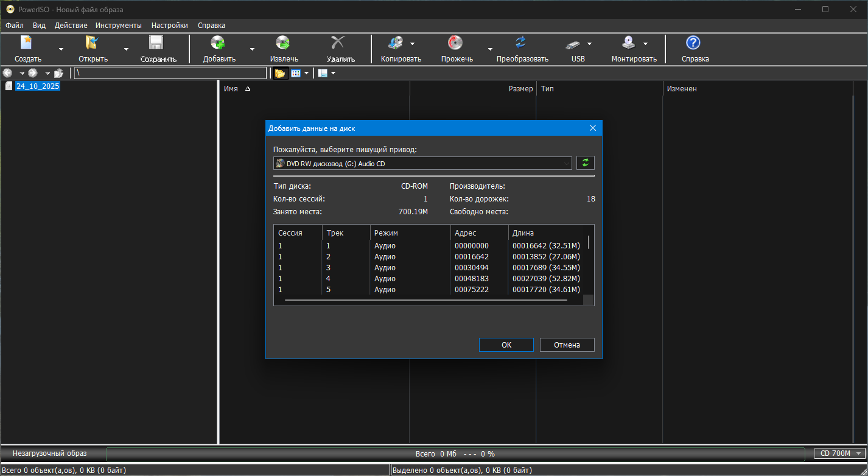Click the Convert image toolbar icon
Image resolution: width=868 pixels, height=476 pixels.
pos(522,43)
